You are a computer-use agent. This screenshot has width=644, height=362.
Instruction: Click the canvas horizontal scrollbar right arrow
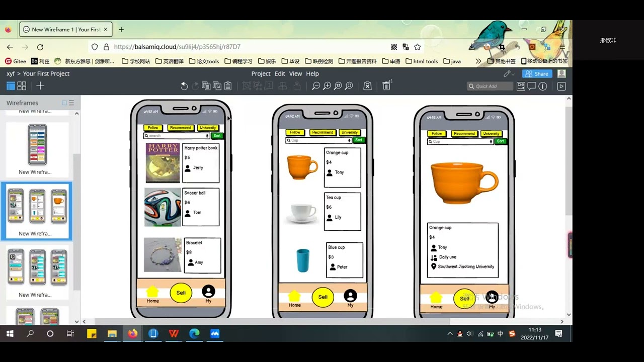(x=562, y=321)
